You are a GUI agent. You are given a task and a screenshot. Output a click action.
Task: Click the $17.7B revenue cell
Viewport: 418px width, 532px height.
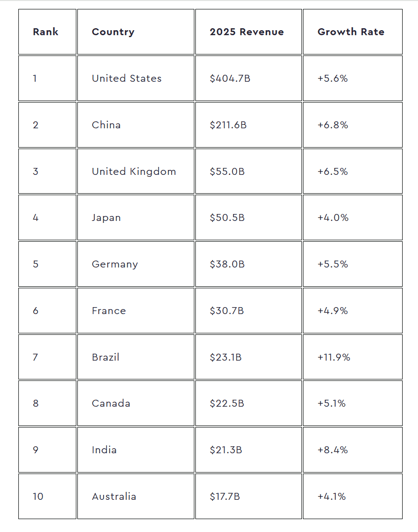(225, 496)
